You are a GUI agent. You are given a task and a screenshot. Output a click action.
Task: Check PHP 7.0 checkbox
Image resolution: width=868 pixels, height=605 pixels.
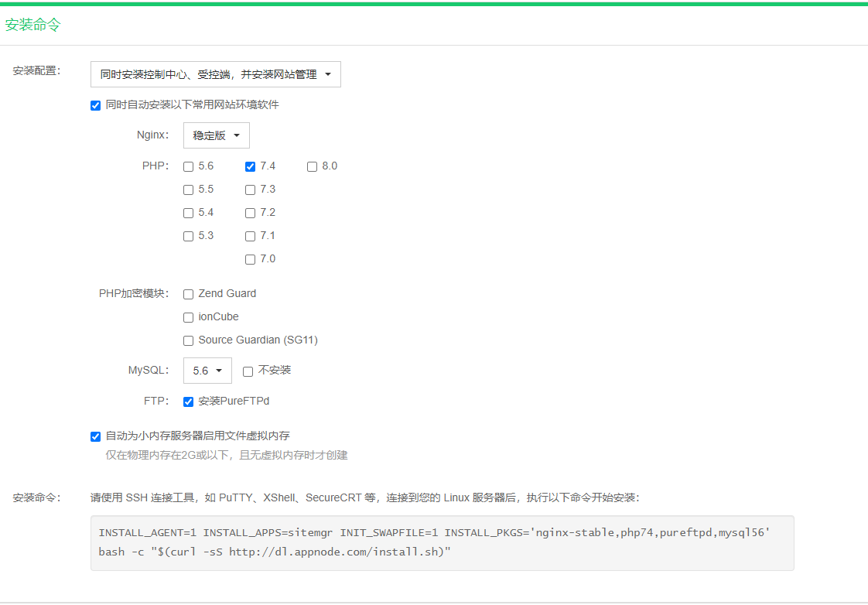[x=250, y=260]
